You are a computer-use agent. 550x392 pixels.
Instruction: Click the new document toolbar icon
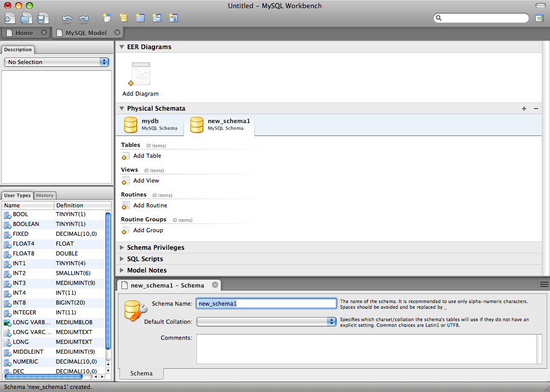[10, 18]
